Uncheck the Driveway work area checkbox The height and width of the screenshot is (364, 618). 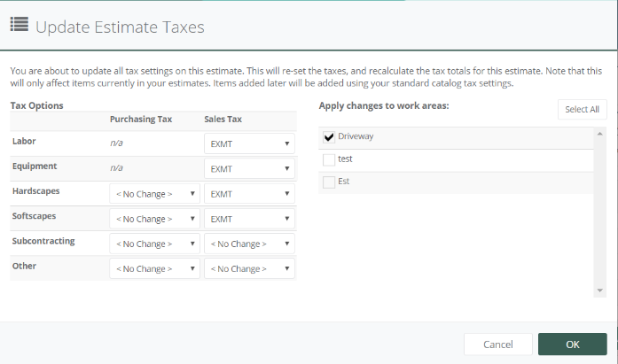point(329,137)
